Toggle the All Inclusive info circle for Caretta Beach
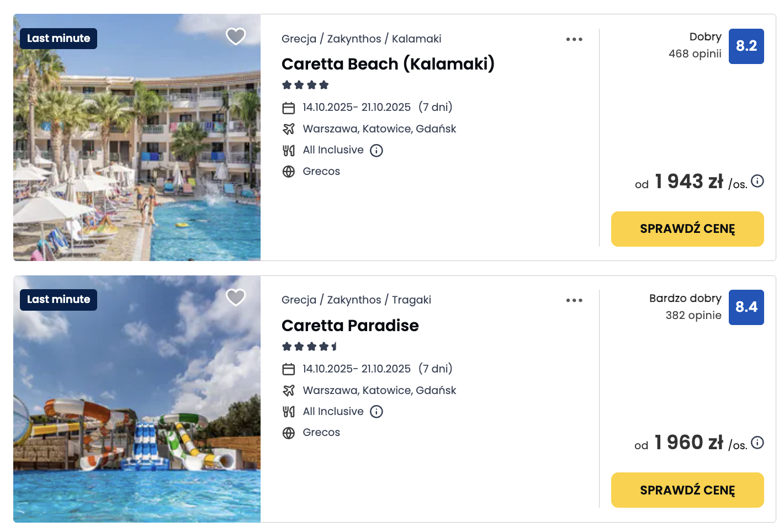This screenshot has width=784, height=532. pos(376,150)
